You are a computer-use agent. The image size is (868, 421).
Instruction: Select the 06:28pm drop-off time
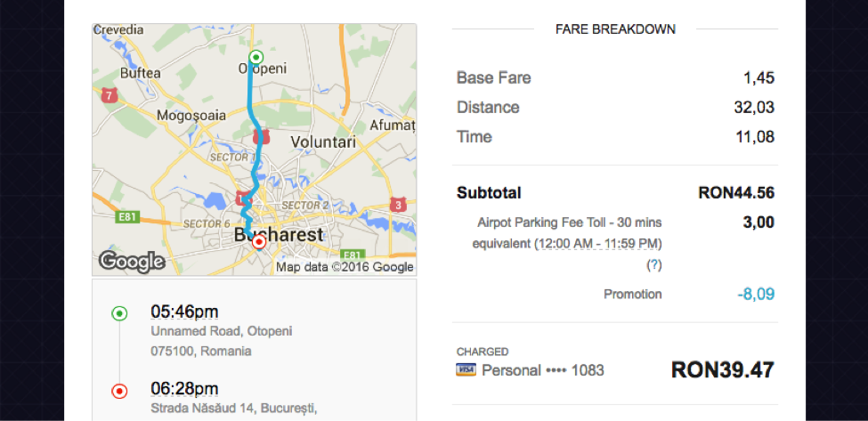click(184, 389)
